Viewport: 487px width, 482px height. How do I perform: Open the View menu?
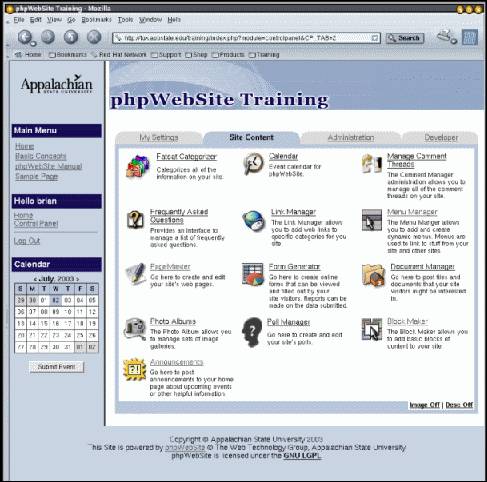pos(54,20)
